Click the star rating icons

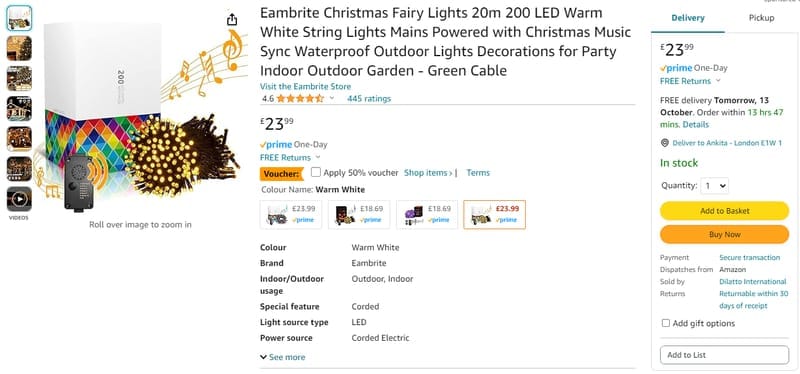tap(300, 98)
